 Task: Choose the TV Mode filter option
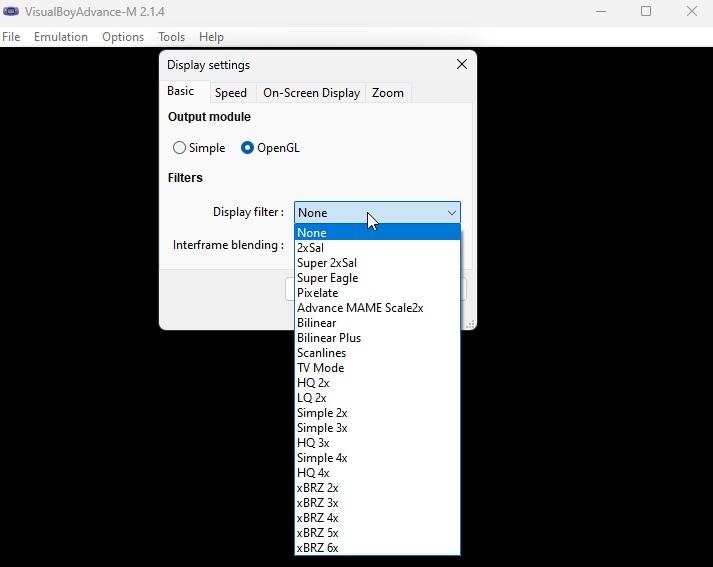(x=377, y=367)
